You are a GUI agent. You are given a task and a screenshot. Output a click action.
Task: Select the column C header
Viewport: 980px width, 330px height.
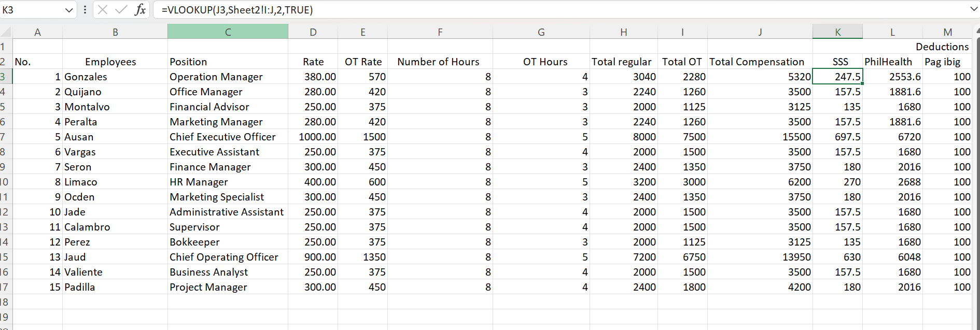coord(228,32)
